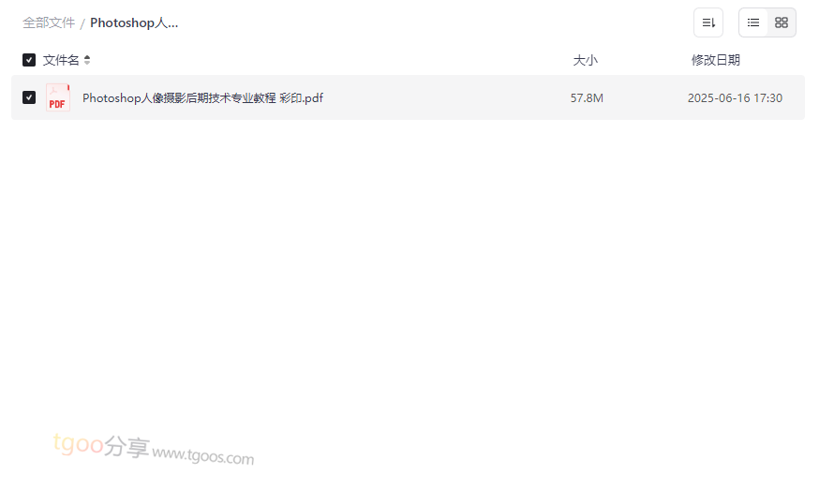Viewport: 819px width, 504px height.
Task: Click the breadcrumb slash separator
Action: point(82,23)
